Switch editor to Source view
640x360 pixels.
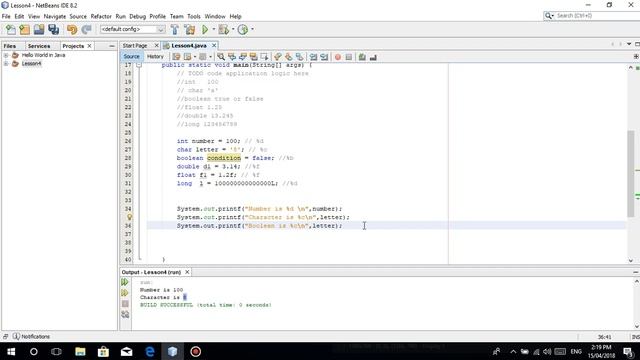pyautogui.click(x=131, y=57)
